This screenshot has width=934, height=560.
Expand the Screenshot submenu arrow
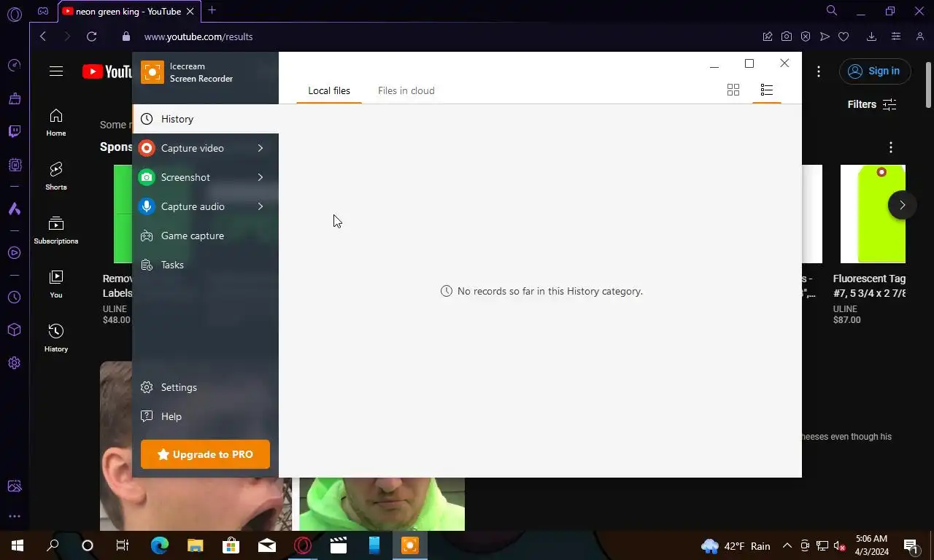[260, 177]
